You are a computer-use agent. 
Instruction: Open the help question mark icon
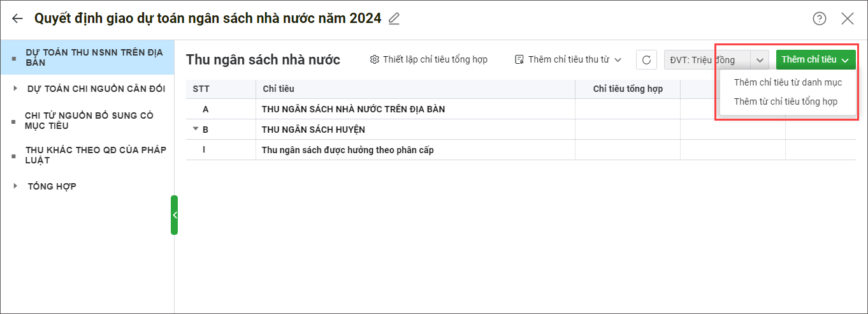coord(820,19)
